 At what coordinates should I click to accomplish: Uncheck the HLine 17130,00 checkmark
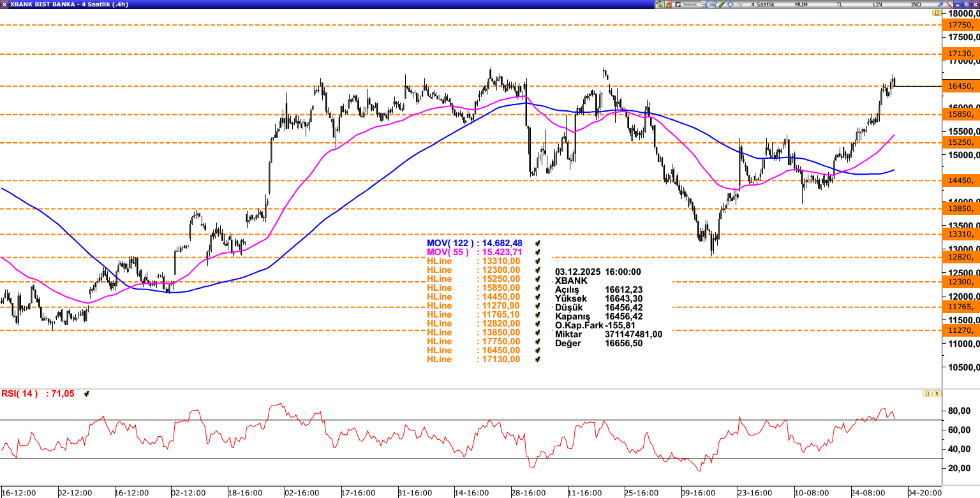click(x=538, y=359)
